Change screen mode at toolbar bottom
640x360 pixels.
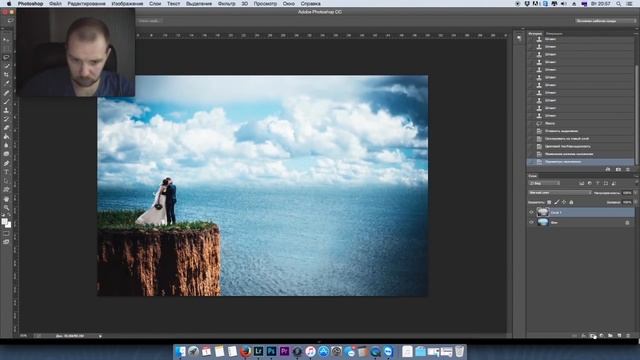click(6, 242)
